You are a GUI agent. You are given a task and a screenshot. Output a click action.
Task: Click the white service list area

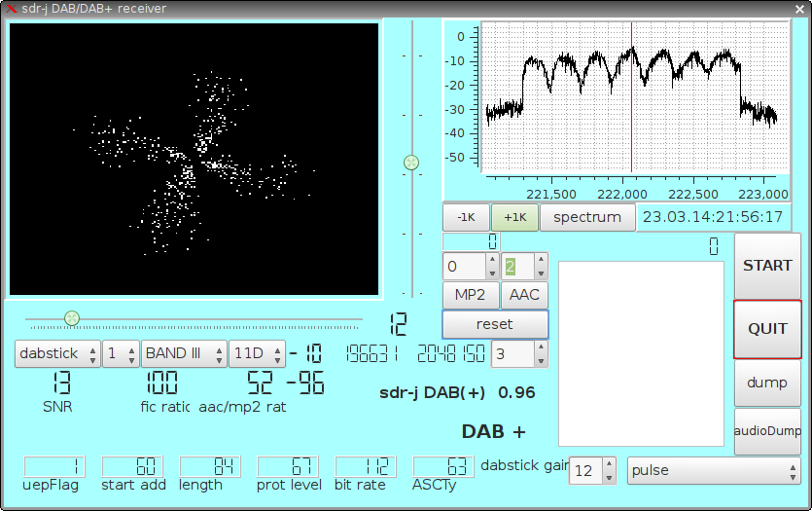tap(641, 353)
